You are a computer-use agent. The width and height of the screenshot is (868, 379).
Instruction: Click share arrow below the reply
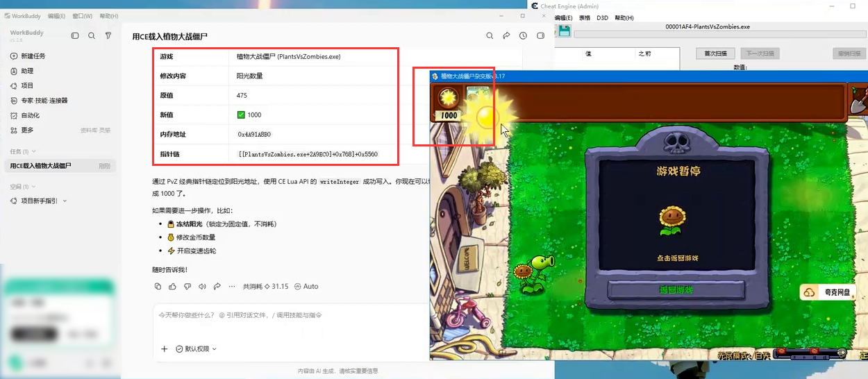217,286
